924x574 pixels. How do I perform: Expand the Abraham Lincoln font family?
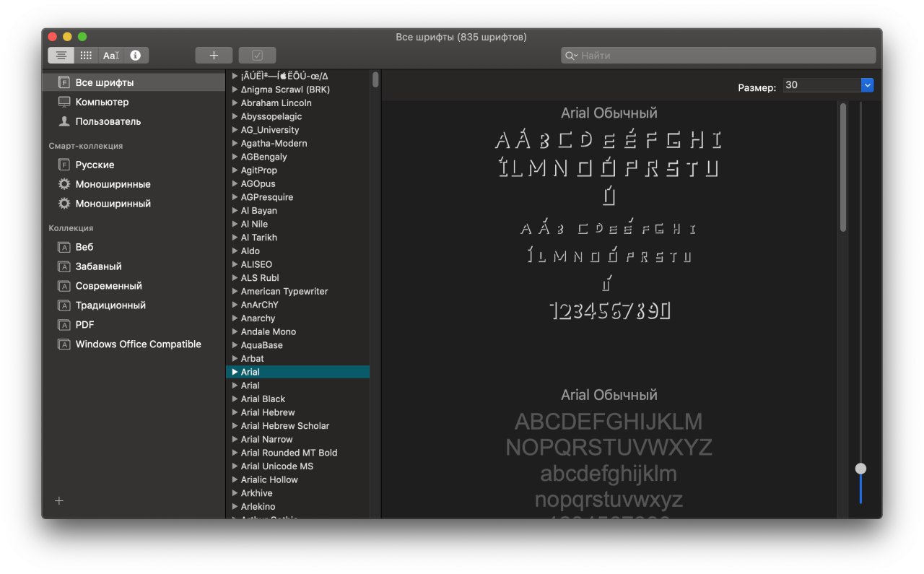click(x=235, y=103)
